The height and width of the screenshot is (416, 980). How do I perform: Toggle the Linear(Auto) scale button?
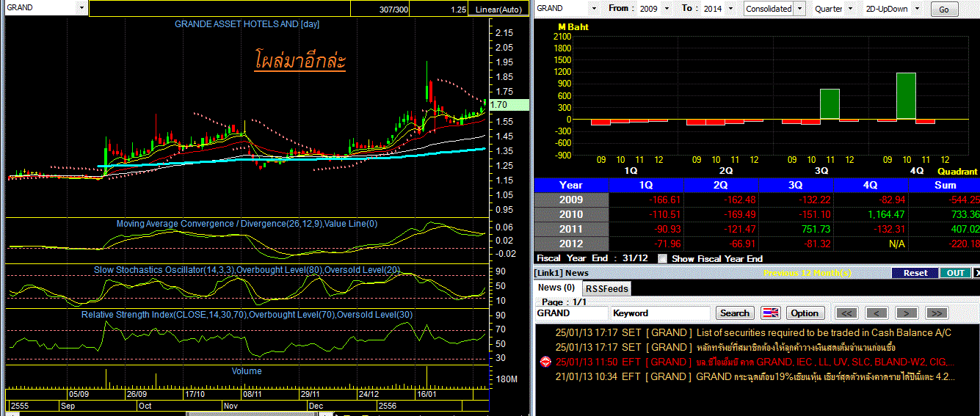coord(499,9)
